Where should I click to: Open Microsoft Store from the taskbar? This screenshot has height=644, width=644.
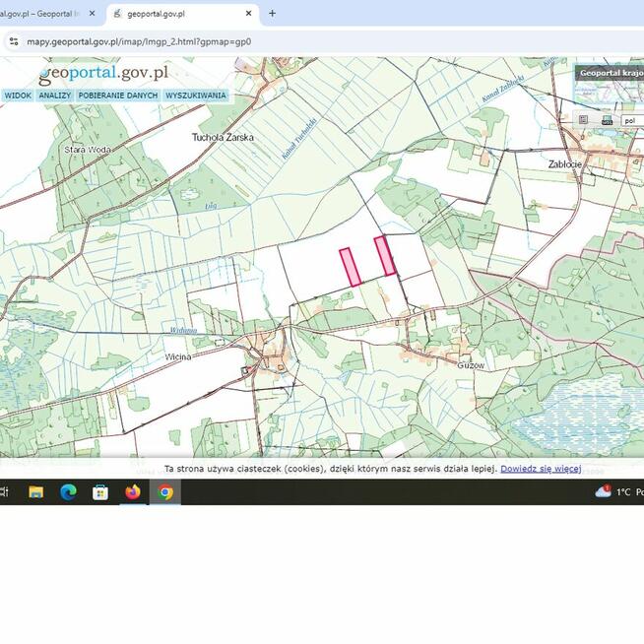click(100, 492)
